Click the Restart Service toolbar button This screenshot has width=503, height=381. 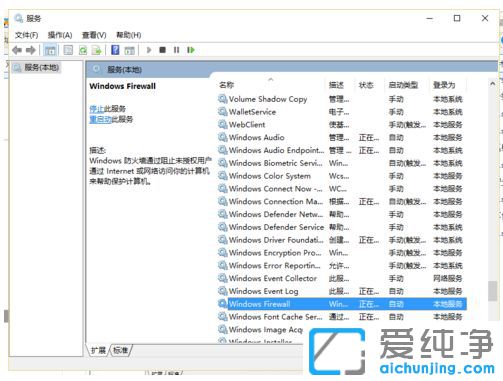[191, 50]
